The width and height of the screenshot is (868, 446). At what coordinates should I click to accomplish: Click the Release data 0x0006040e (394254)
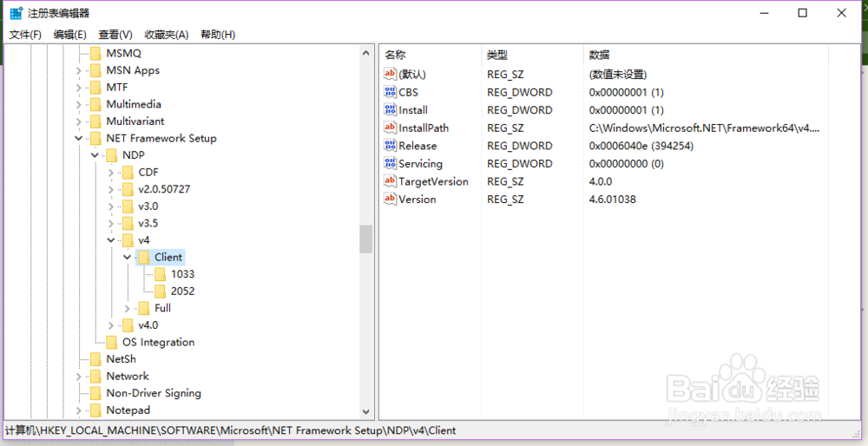(641, 146)
